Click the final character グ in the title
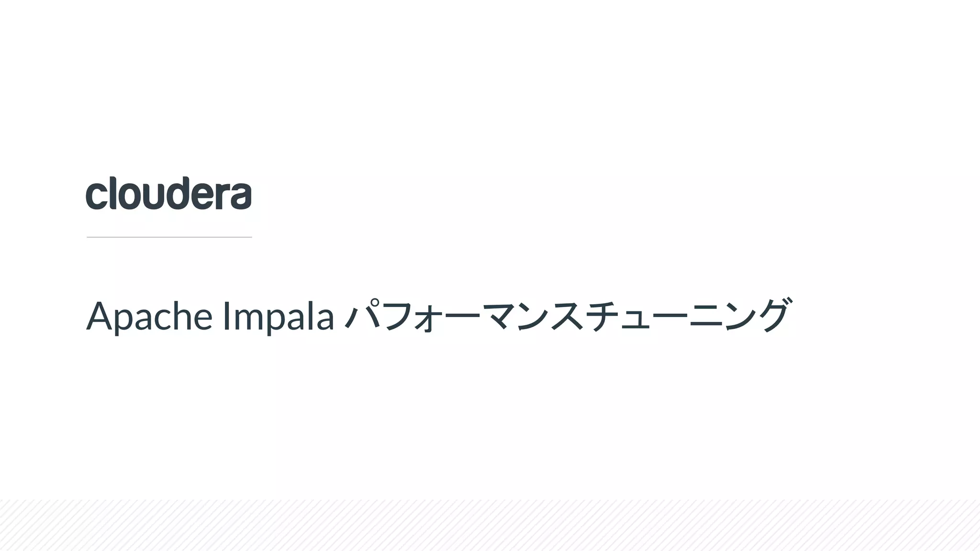 pos(773,315)
